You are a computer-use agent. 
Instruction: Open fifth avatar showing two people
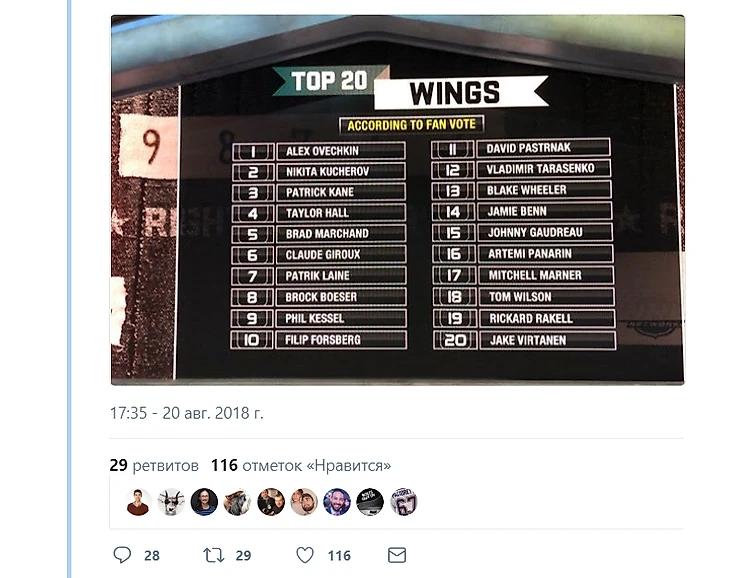[x=271, y=502]
